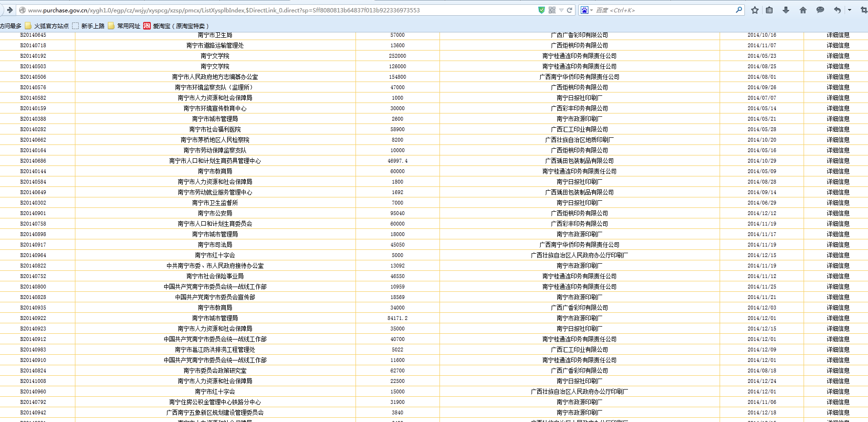
Task: Select the cell 南宁市劳动就业服务管理中心
Action: (x=215, y=192)
